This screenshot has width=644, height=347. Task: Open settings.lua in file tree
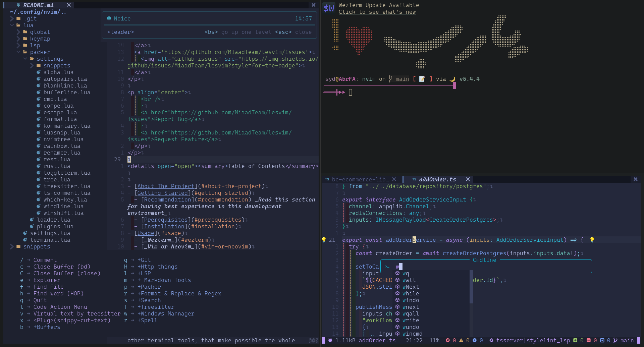[x=50, y=233]
